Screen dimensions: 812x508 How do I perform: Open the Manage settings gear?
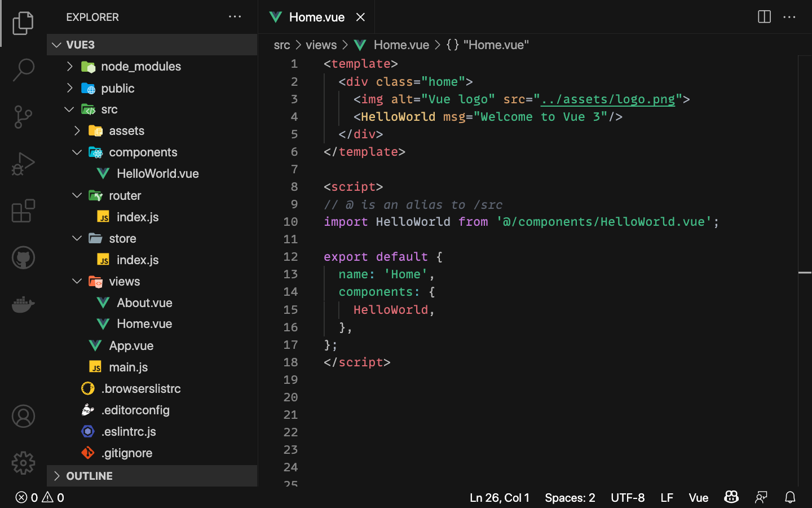point(23,462)
